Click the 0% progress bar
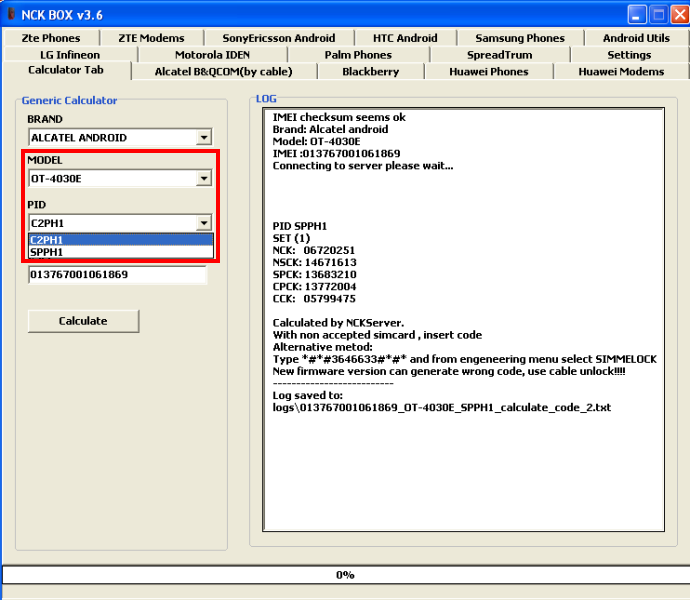Viewport: 690px width, 600px height. (345, 575)
